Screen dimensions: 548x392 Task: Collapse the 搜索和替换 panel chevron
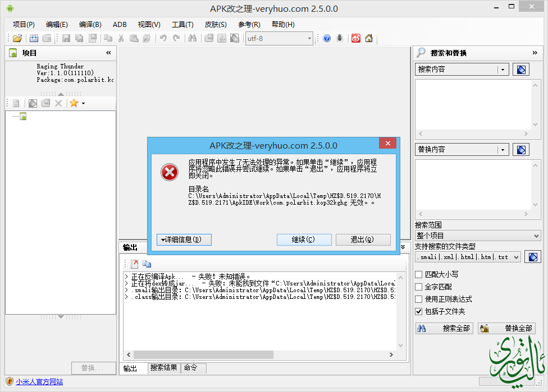coord(535,53)
